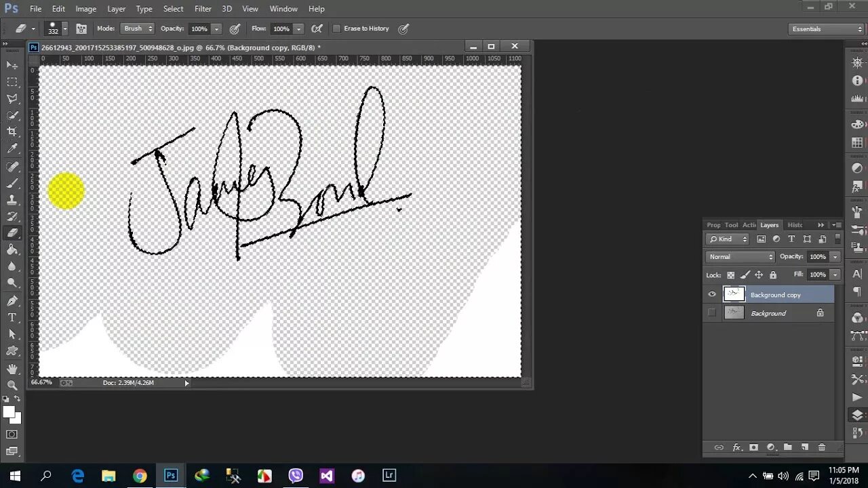Open Normal blend mode dropdown
Screen dimensions: 868x488
741,257
